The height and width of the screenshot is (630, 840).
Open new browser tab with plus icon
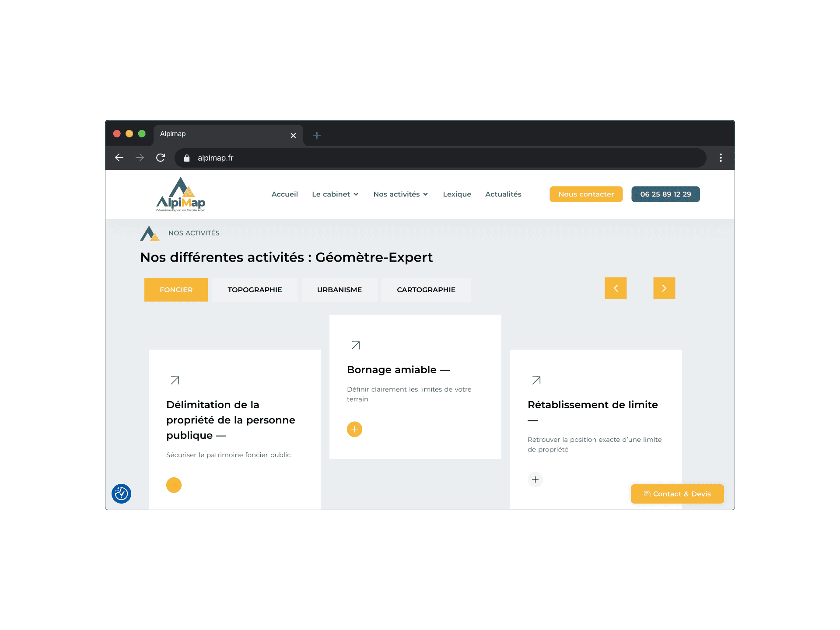click(x=317, y=136)
